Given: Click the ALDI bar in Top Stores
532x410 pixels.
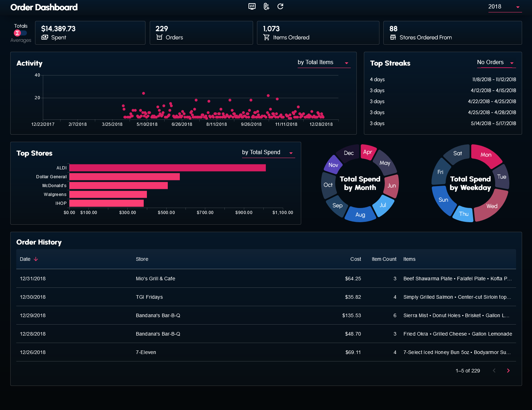Looking at the screenshot, I should pyautogui.click(x=167, y=168).
